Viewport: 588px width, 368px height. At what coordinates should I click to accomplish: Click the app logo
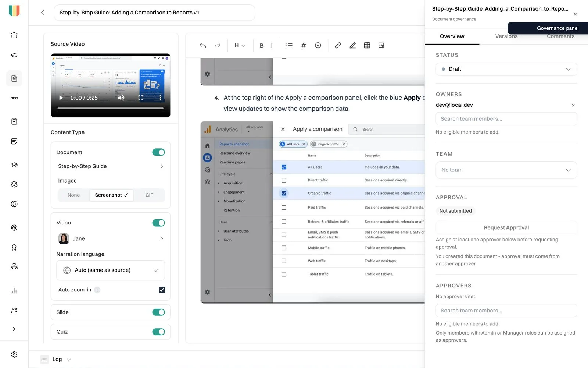pyautogui.click(x=14, y=11)
